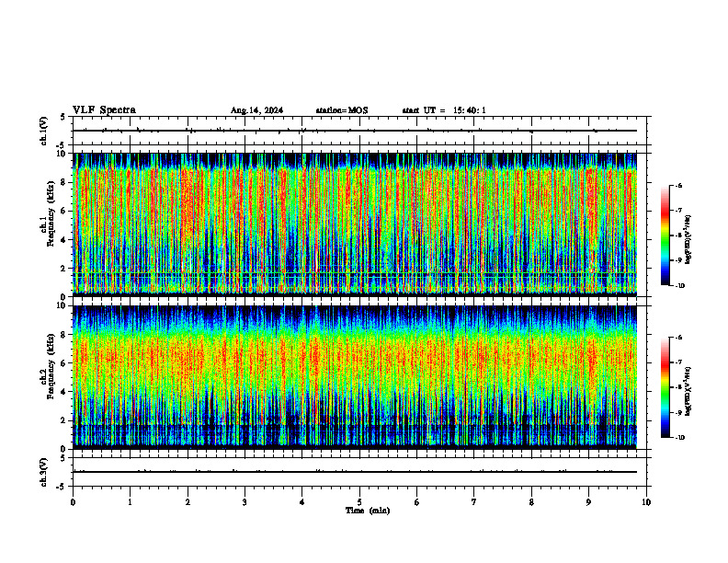Click the "-9" label on ch.2 colorbar
Viewport: 728px width, 563px height.
tap(678, 412)
